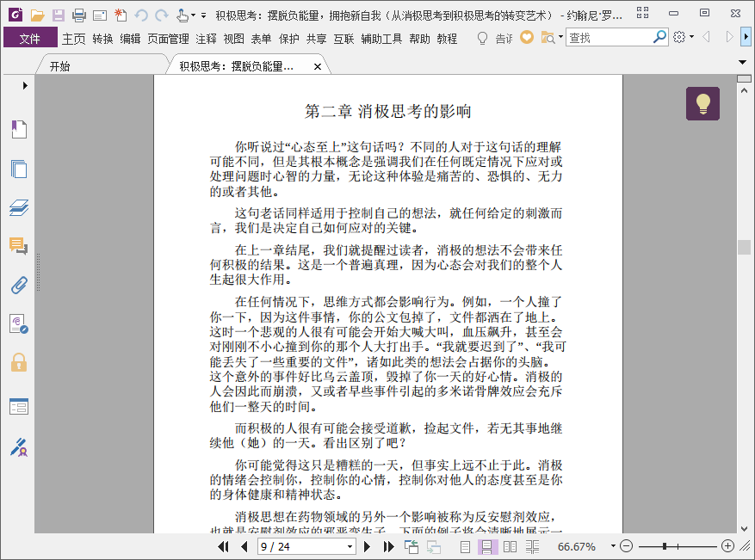Expand the left navigation panel arrow

click(25, 86)
